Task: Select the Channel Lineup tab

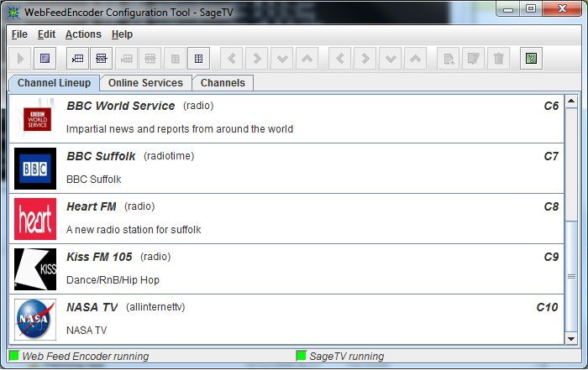Action: (54, 83)
